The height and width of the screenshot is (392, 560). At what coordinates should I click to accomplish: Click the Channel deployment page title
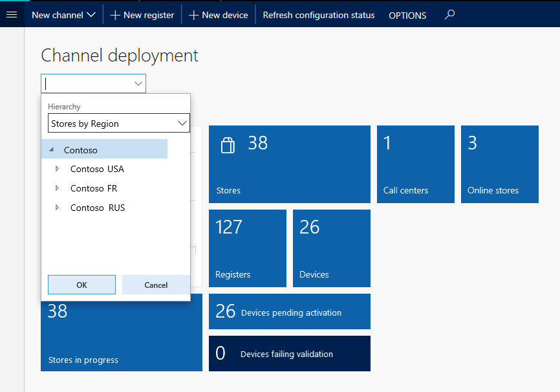120,56
